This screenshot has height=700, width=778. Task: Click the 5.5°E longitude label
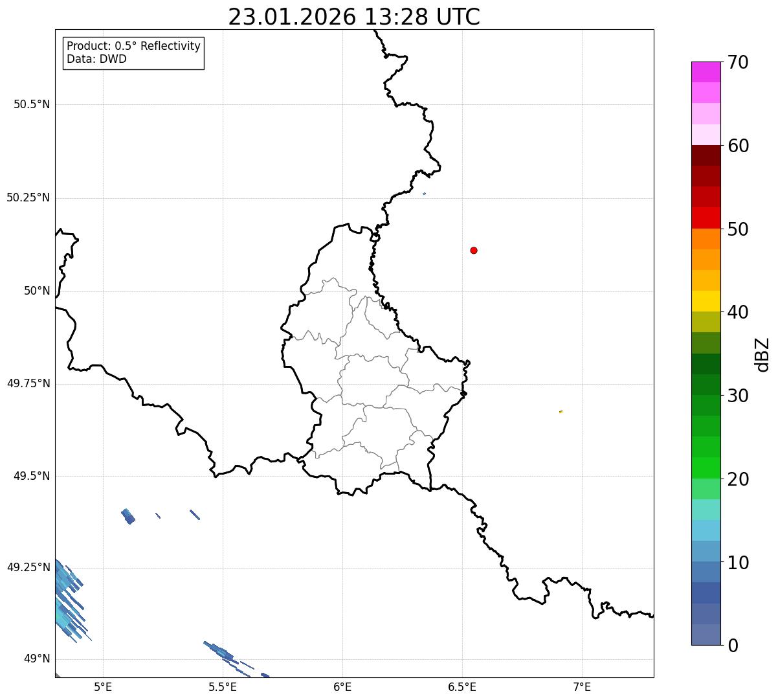click(x=223, y=686)
